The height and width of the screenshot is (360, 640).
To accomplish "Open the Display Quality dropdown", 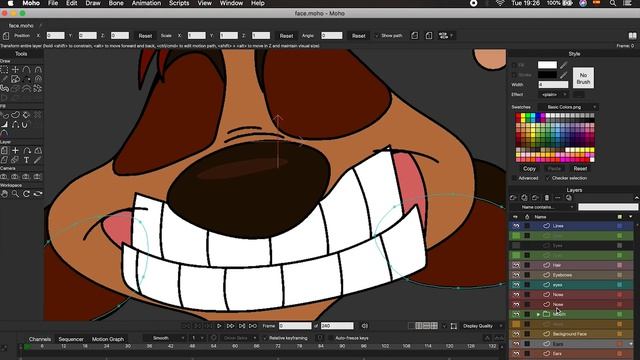I will tap(482, 326).
